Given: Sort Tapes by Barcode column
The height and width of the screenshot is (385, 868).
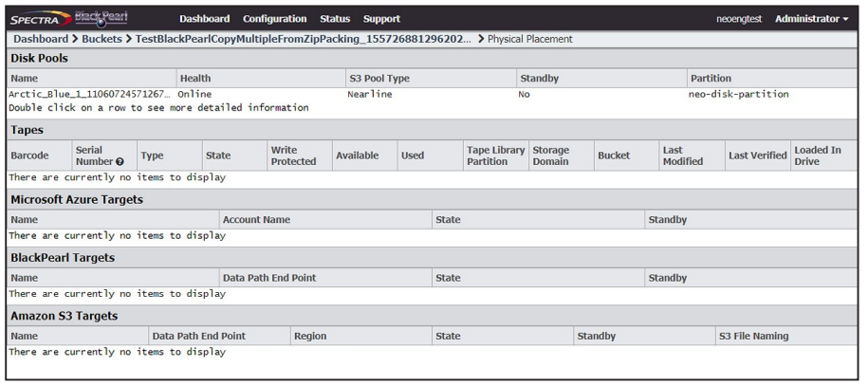Looking at the screenshot, I should click(39, 156).
